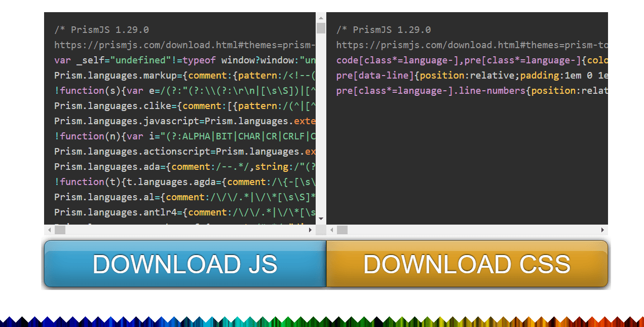Click the JS pane's horizontal scrollbar left arrow
644x327 pixels.
(x=49, y=230)
